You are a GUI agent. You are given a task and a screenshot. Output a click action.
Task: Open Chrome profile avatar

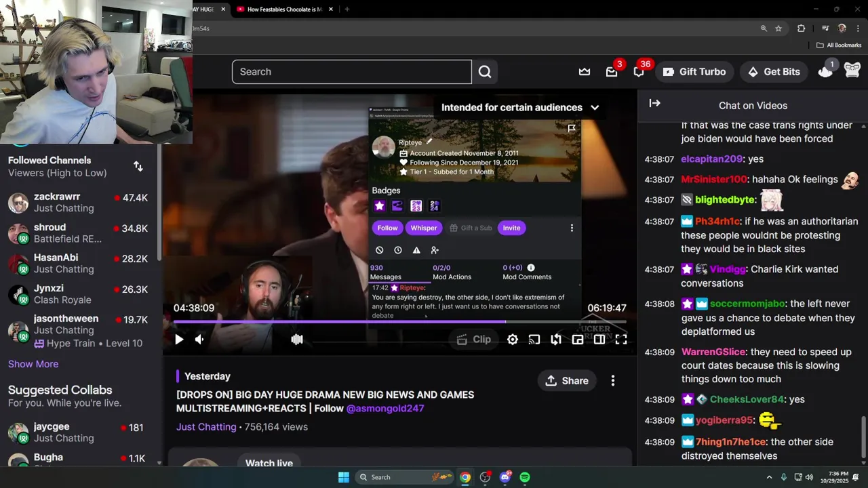(842, 28)
